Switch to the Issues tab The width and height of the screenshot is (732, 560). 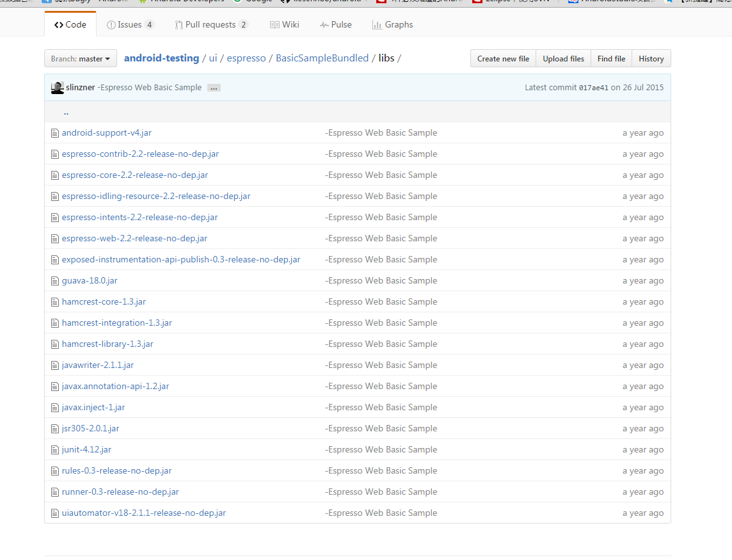[x=130, y=25]
